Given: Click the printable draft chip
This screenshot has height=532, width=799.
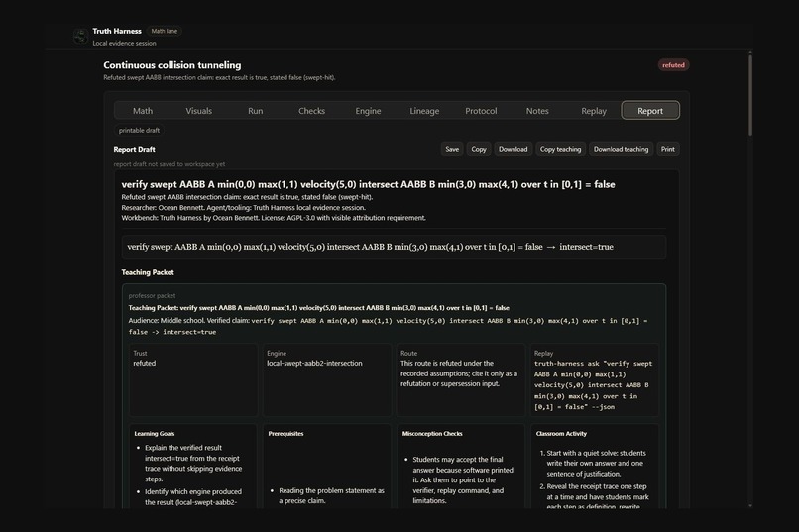Looking at the screenshot, I should (x=139, y=131).
